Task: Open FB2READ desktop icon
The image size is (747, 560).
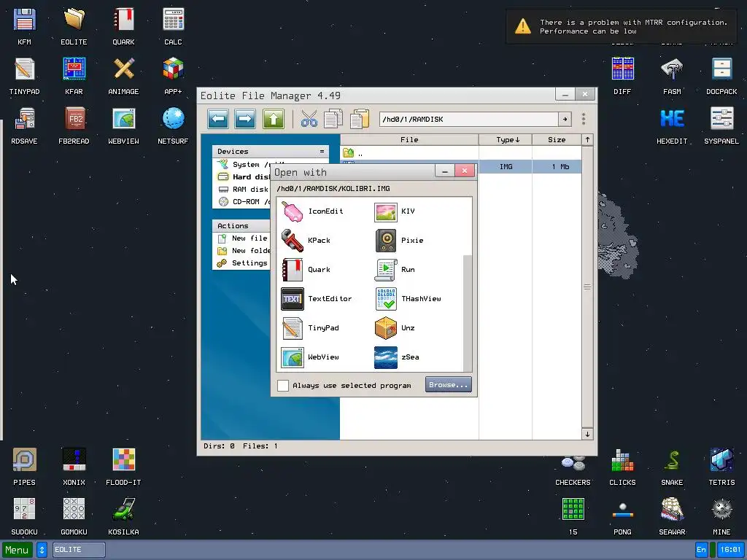Action: click(74, 125)
